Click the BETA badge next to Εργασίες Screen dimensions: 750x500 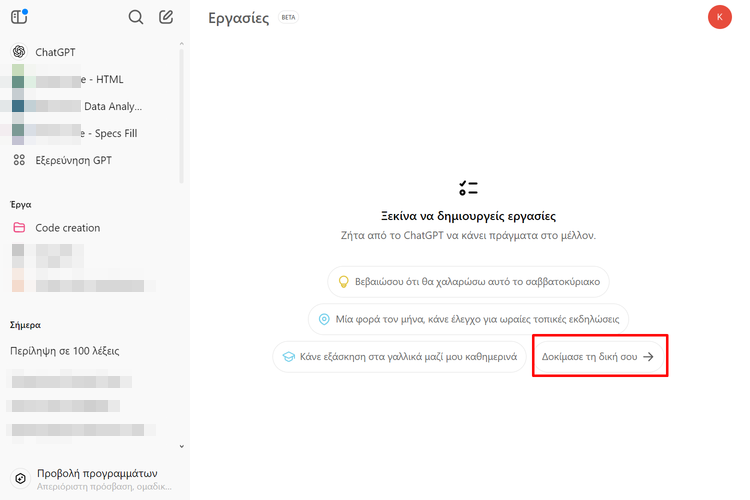(288, 18)
